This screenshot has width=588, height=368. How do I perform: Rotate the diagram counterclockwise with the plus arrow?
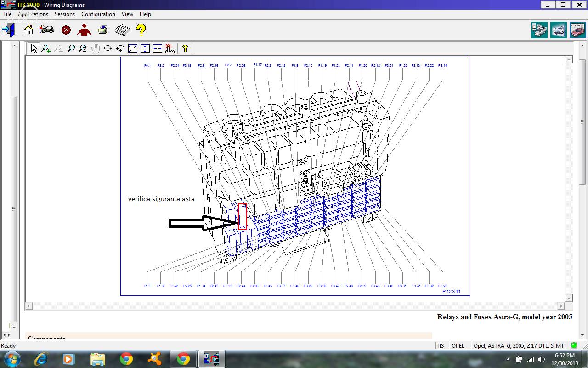click(120, 48)
